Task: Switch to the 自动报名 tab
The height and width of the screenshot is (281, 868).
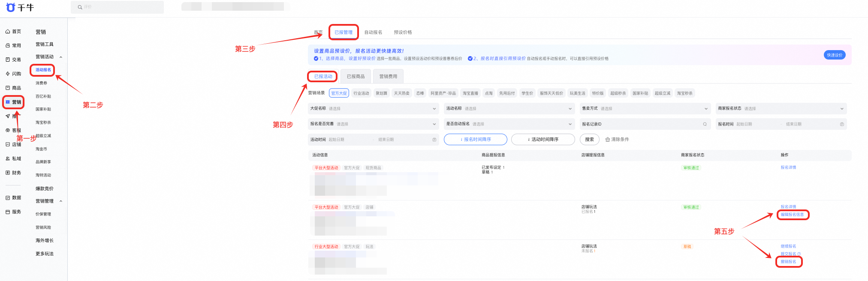Action: [x=373, y=33]
